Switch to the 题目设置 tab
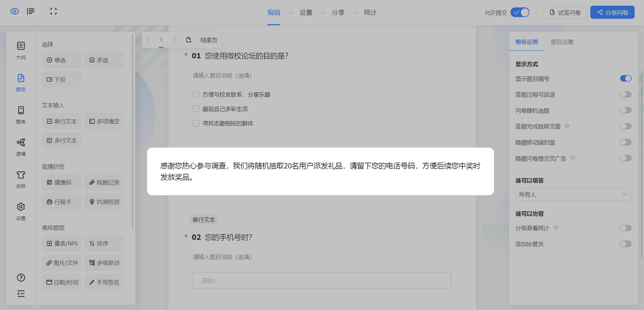 [562, 42]
